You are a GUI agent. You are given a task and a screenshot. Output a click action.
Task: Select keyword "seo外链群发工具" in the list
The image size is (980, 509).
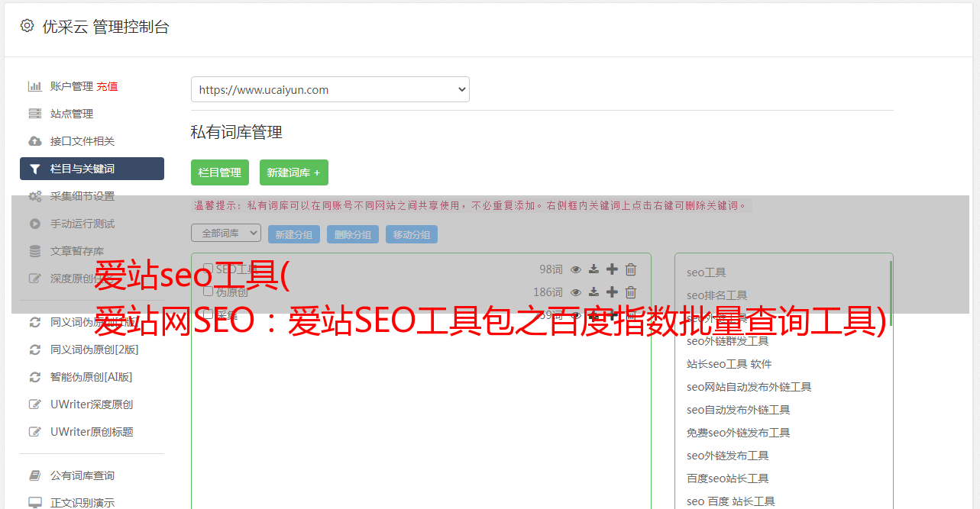click(x=728, y=341)
